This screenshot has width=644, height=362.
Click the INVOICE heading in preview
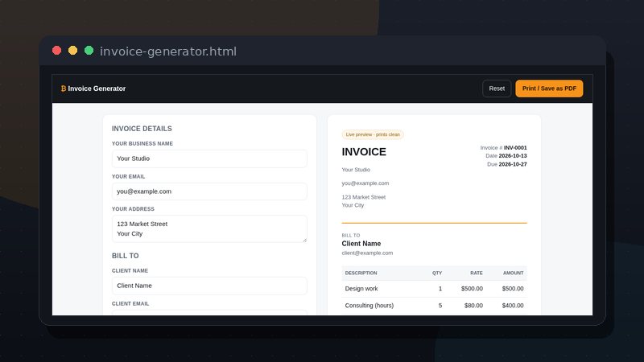click(x=364, y=152)
